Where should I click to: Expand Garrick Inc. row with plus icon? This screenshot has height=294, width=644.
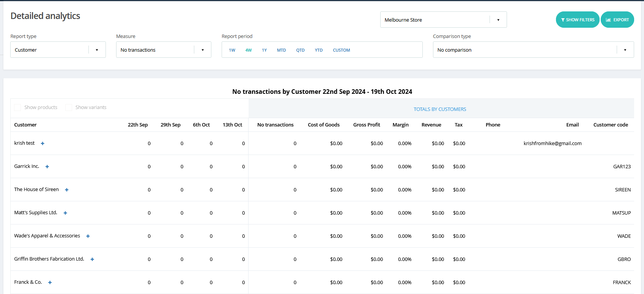pos(47,167)
